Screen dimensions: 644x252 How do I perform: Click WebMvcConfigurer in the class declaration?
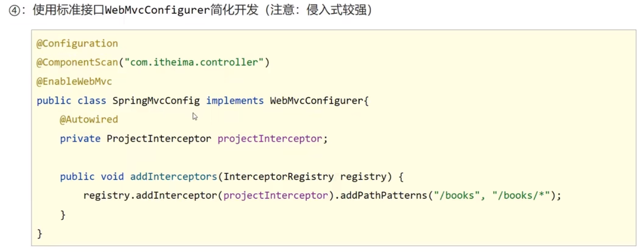coord(316,101)
